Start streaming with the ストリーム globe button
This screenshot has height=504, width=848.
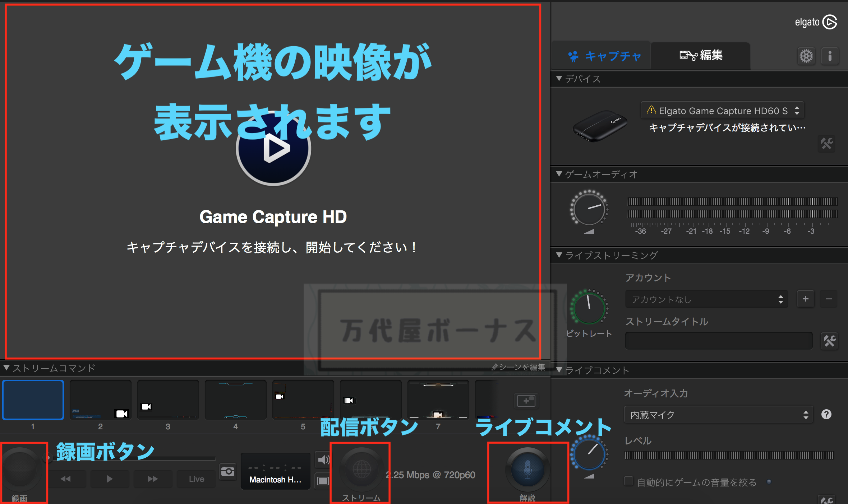(361, 469)
